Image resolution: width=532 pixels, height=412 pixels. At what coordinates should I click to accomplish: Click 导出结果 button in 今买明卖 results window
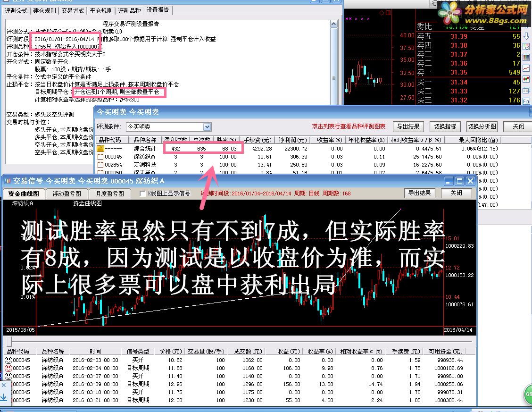pos(408,126)
